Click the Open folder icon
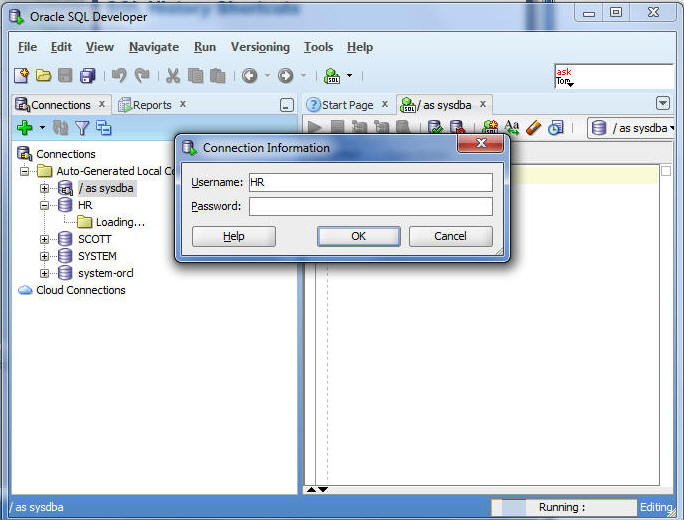Viewport: 684px width, 520px height. [x=43, y=76]
